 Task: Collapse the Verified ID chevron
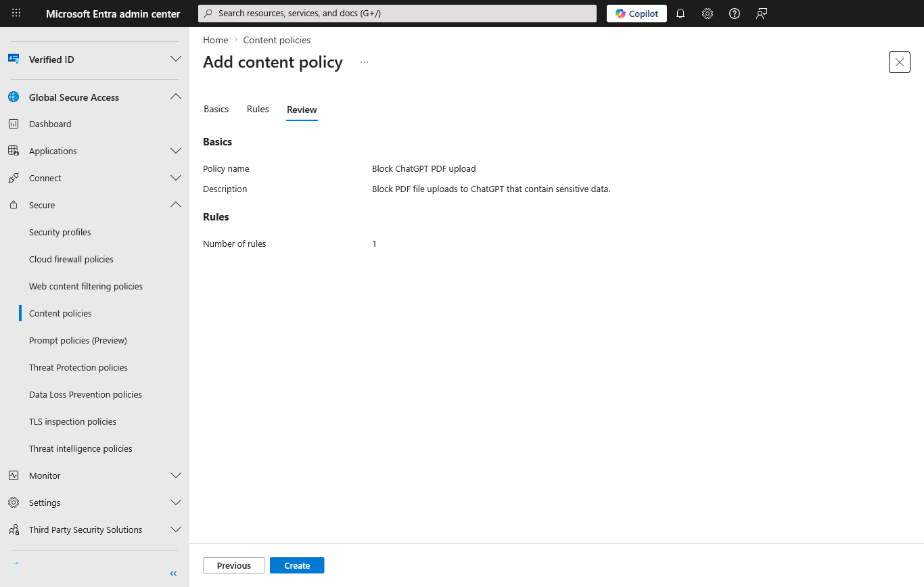[176, 59]
